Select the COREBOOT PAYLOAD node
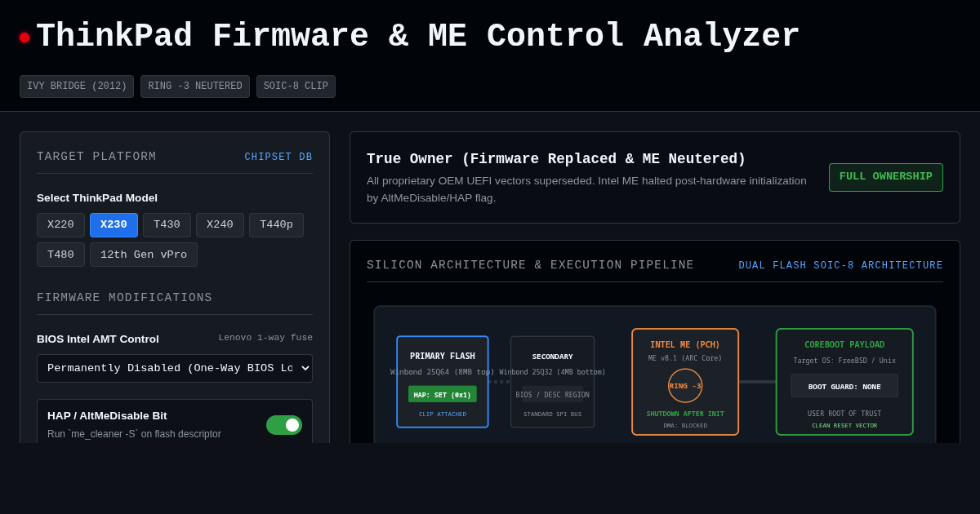 pos(844,382)
